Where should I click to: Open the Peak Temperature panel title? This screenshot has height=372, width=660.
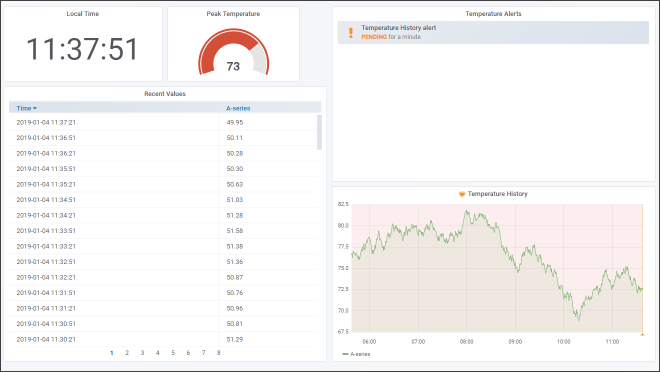[233, 14]
